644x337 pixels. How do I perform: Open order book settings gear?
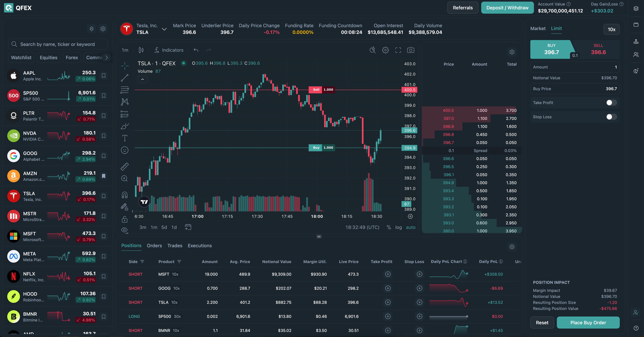512,52
